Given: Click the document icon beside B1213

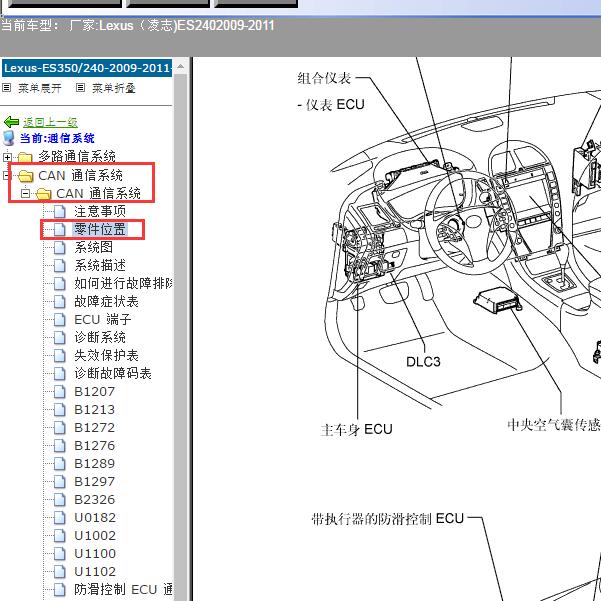Looking at the screenshot, I should click(x=59, y=409).
